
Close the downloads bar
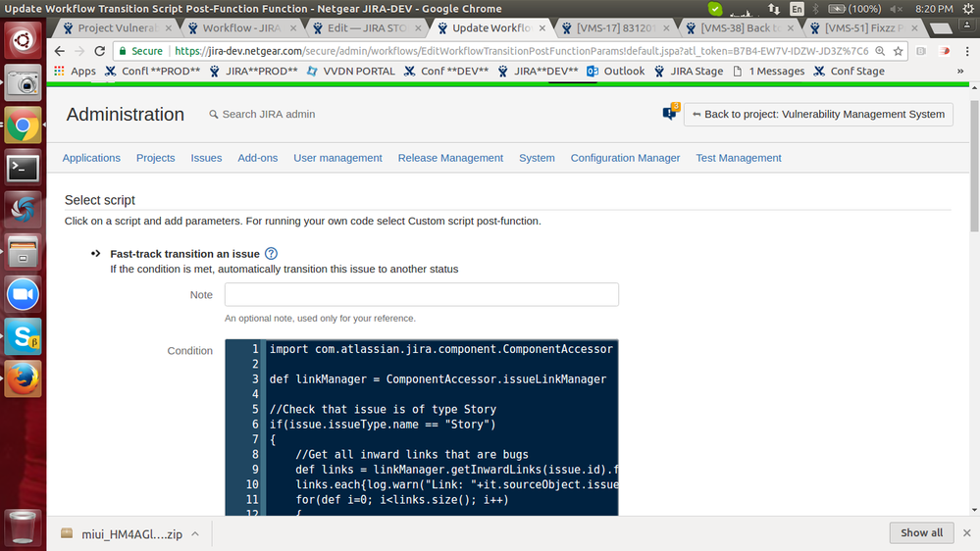967,533
